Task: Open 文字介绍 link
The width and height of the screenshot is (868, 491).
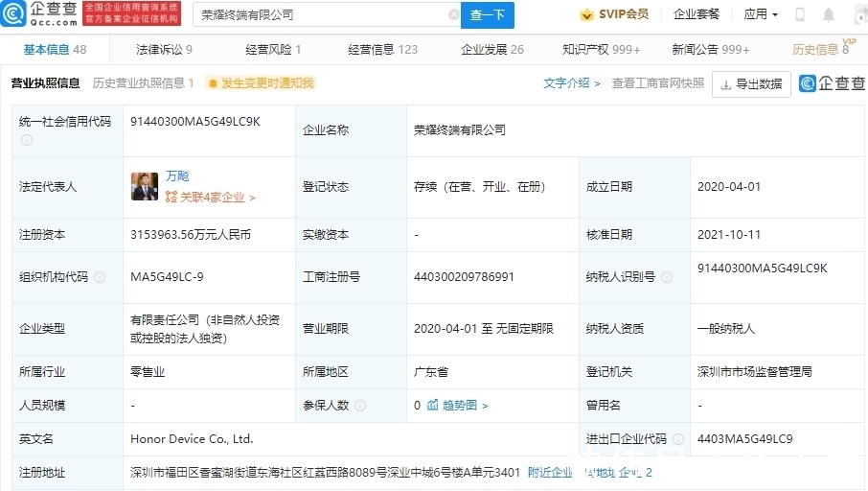Action: [571, 83]
